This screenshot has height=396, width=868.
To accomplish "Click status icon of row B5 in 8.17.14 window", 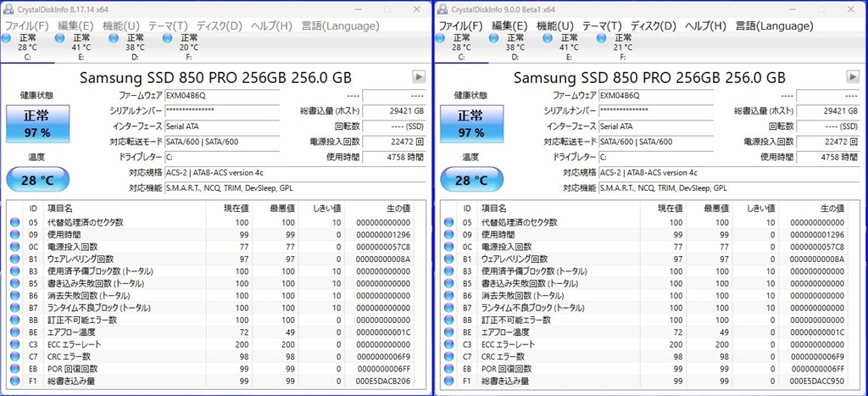I will coord(15,283).
